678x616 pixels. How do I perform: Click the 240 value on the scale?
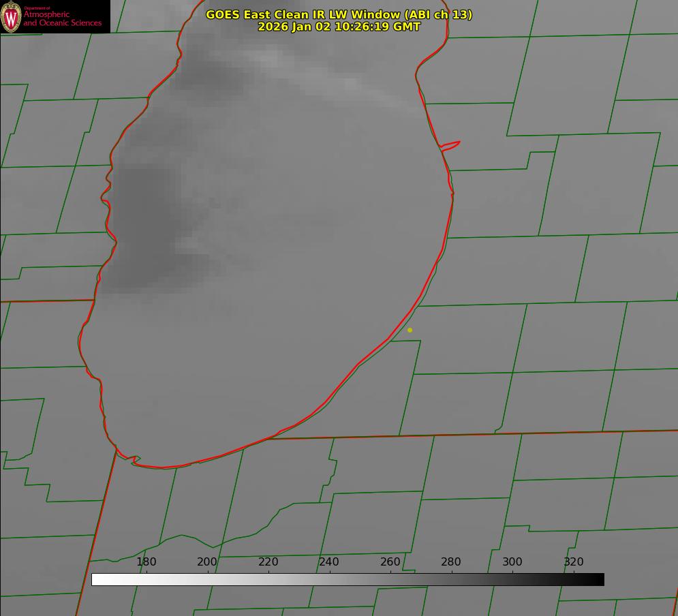point(329,562)
